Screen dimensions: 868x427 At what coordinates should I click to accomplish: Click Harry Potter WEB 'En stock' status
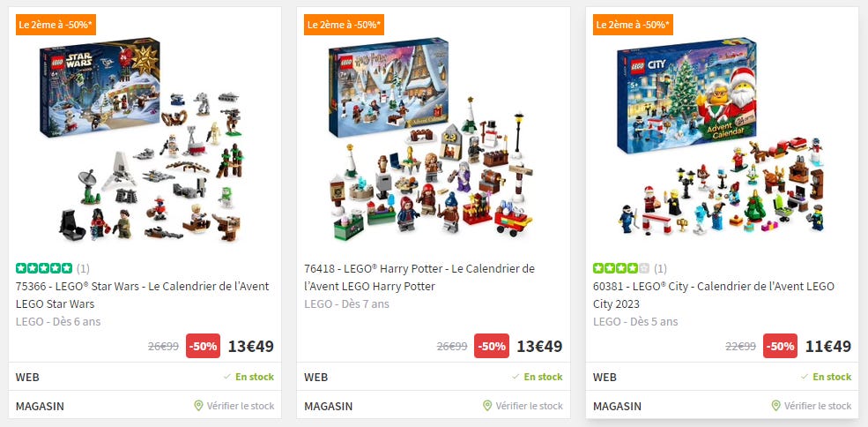click(x=538, y=377)
